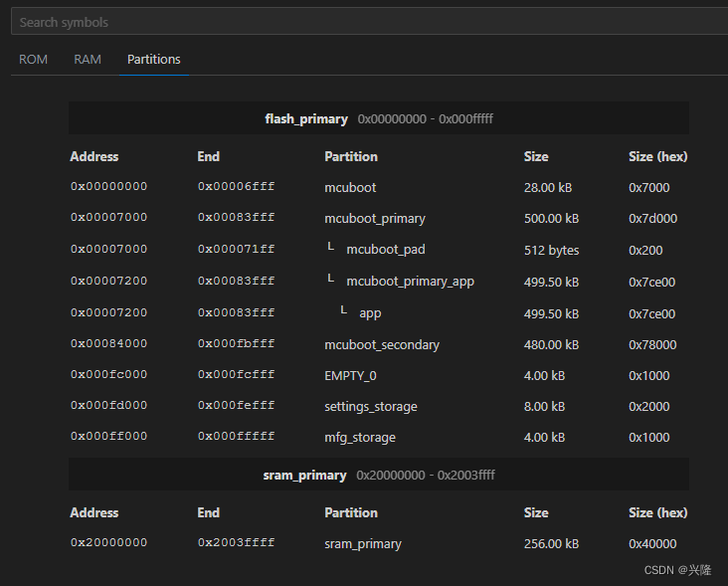
Task: Click the sram_primary section header
Action: 379,475
